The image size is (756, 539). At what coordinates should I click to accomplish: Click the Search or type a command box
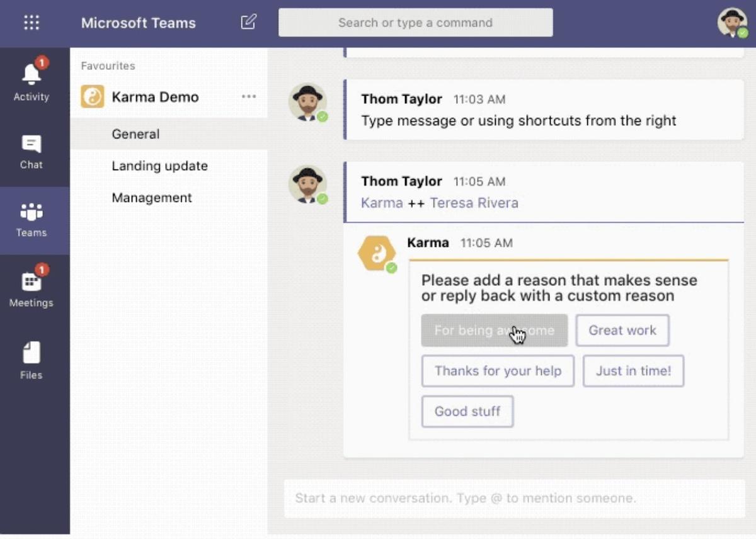[x=416, y=23]
